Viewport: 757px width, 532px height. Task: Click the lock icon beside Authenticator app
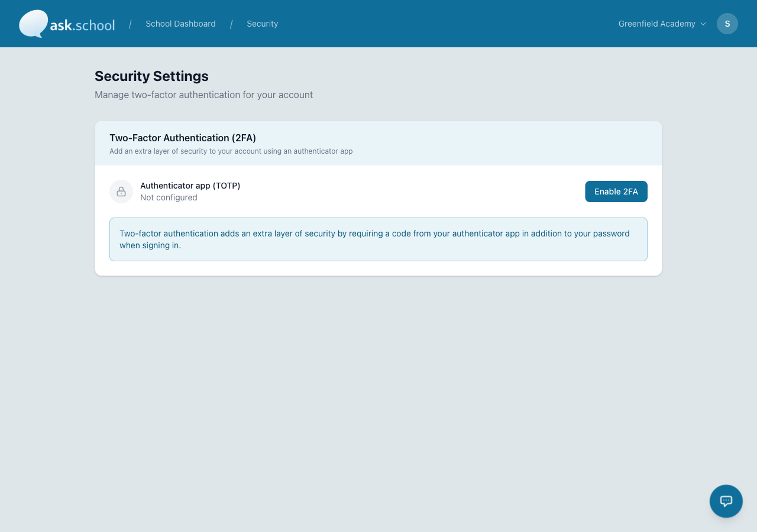point(121,192)
